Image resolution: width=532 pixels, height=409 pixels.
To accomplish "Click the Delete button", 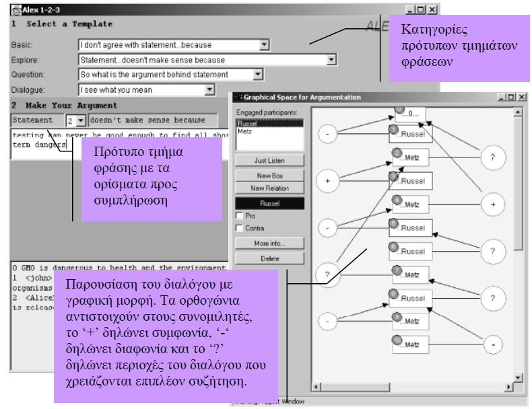I will point(270,258).
